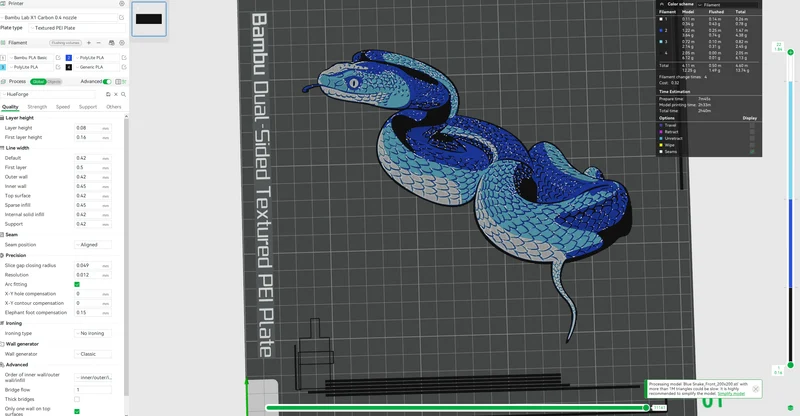Image resolution: width=800 pixels, height=416 pixels.
Task: Show Travel moves in display options
Action: [x=752, y=125]
